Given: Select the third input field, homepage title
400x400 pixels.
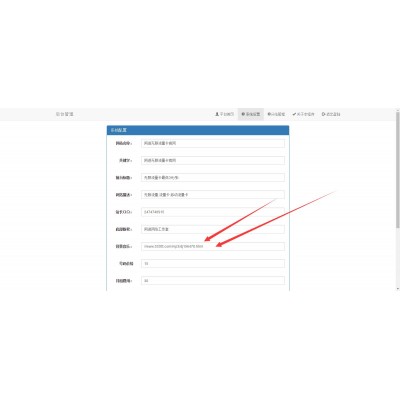Looking at the screenshot, I should (213, 178).
